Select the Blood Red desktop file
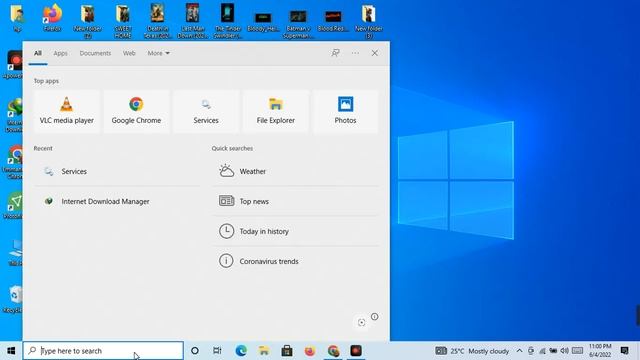 (x=333, y=21)
